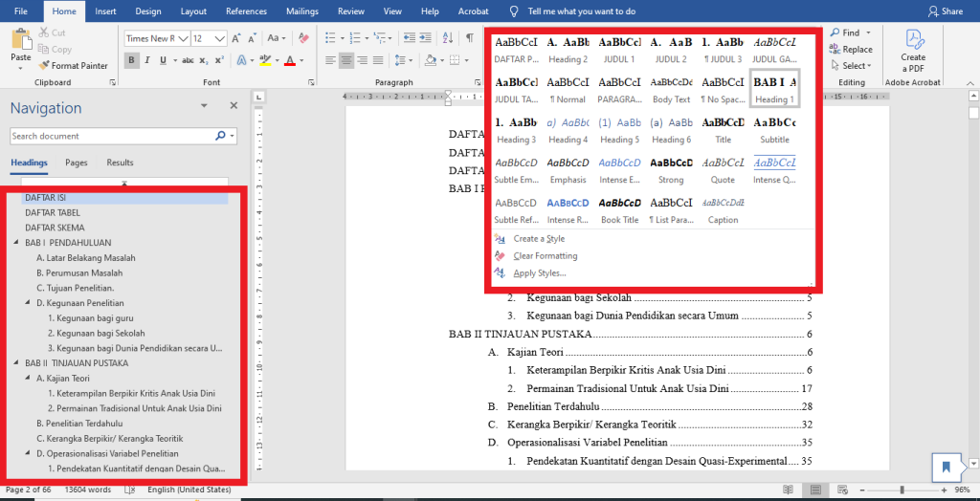This screenshot has height=501, width=980.
Task: Click the Clear All Formatting eraser icon
Action: click(x=305, y=38)
